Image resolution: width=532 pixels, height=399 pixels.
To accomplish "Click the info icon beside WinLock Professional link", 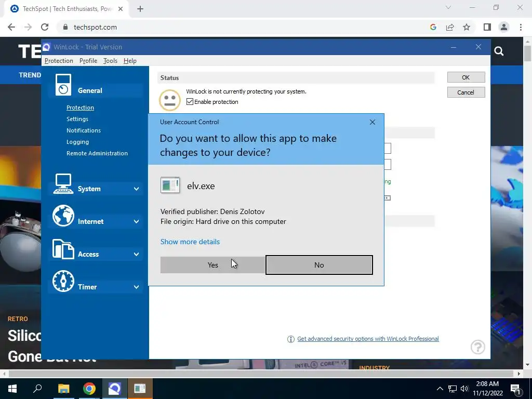I will 291,339.
